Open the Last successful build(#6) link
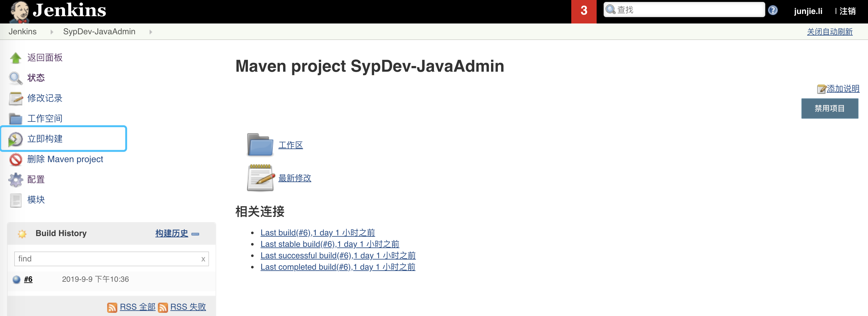Screen dimensions: 868x316 [x=338, y=256]
